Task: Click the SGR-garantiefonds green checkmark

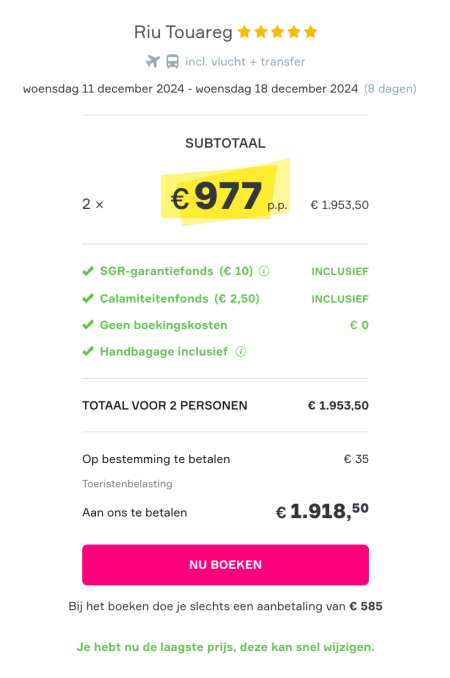Action: tap(88, 271)
